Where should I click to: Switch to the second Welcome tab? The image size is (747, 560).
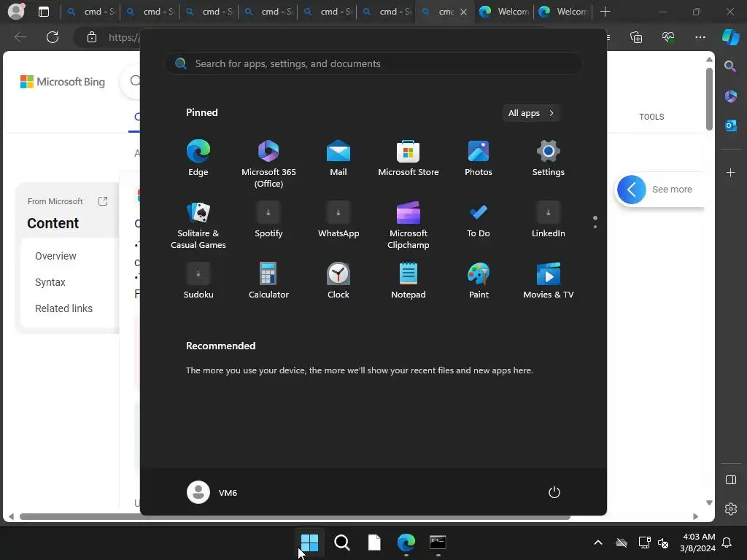point(563,12)
